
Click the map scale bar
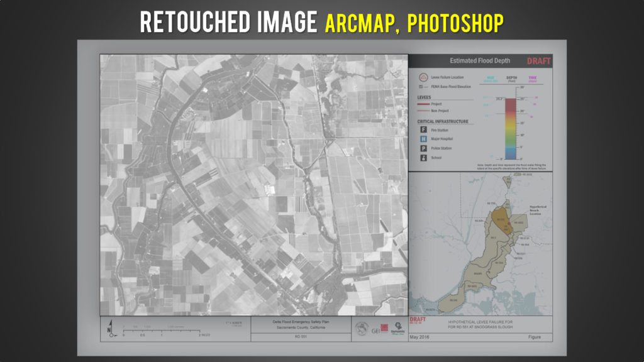coord(166,331)
